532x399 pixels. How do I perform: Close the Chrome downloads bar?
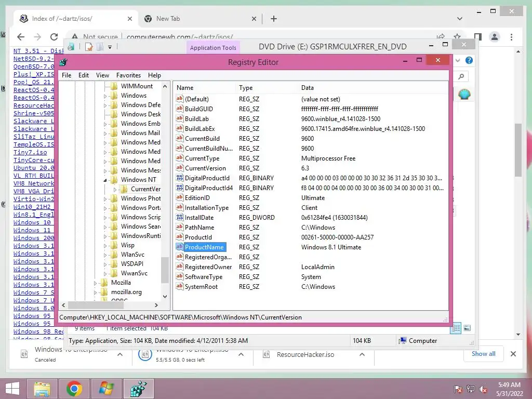click(513, 354)
